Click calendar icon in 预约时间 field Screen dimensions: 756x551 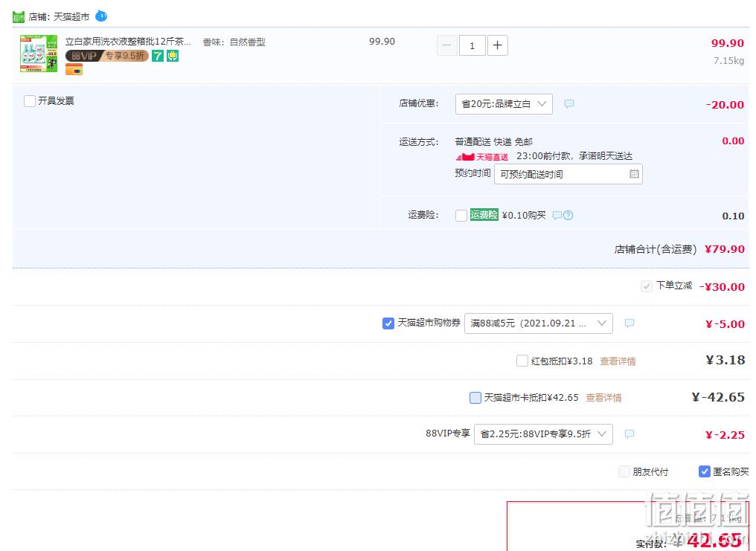click(x=634, y=174)
